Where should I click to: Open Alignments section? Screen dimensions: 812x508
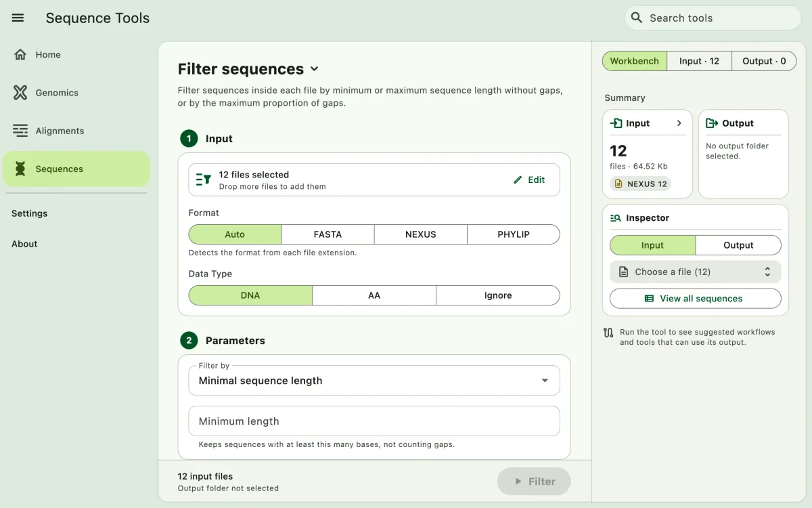click(76, 131)
